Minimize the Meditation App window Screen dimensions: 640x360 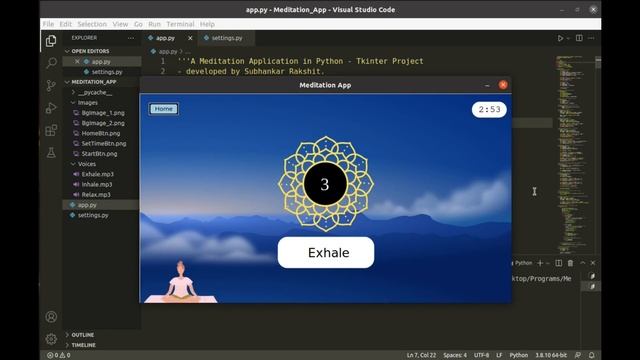point(487,85)
